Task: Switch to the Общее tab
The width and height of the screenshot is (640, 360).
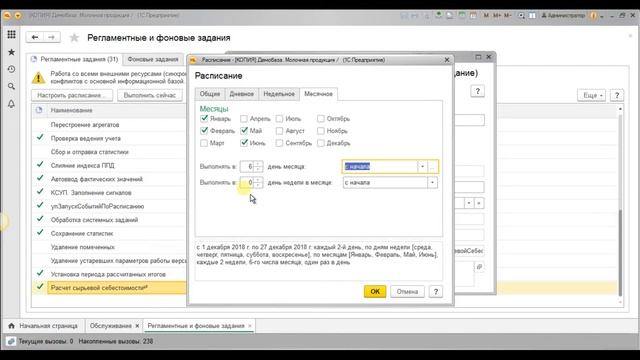Action: pos(210,94)
